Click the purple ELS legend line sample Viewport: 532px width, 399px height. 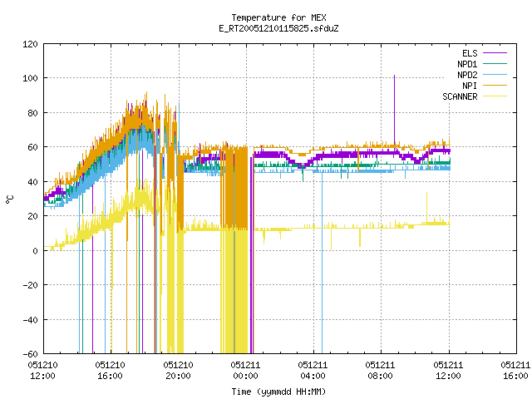pos(495,53)
